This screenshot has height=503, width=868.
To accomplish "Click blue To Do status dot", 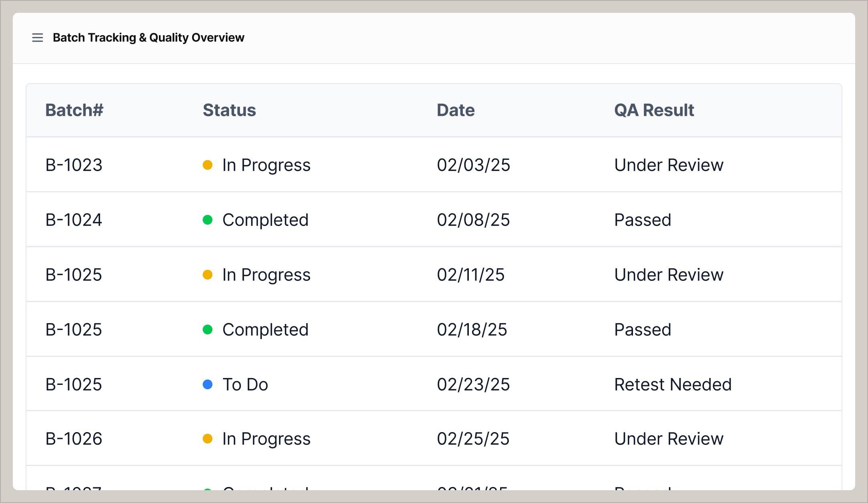I will coord(207,384).
